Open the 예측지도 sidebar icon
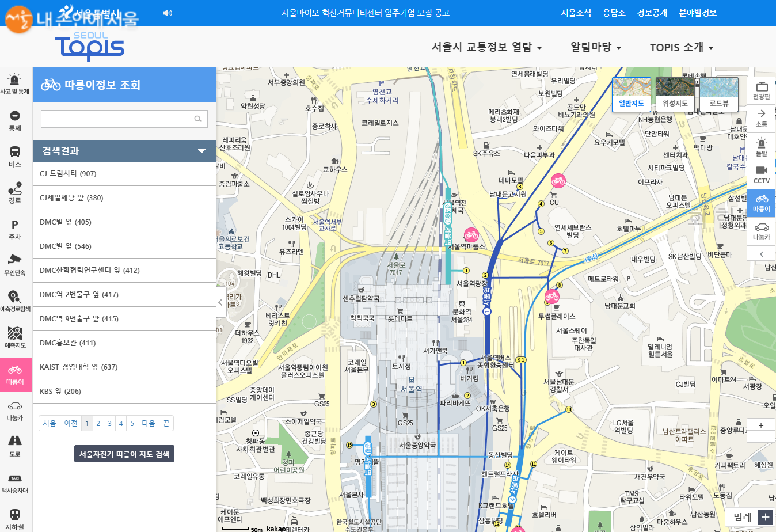The image size is (776, 532). (14, 337)
